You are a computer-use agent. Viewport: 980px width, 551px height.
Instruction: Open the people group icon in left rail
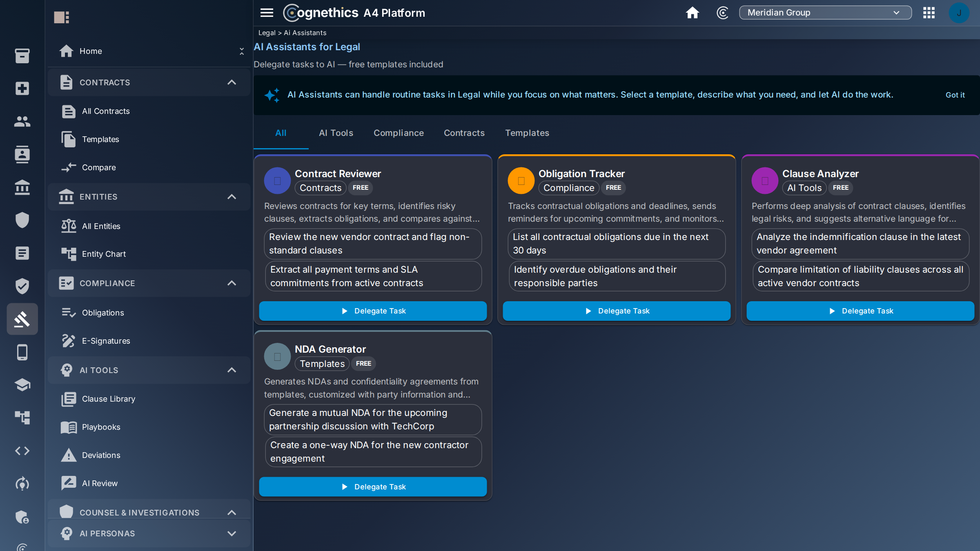(22, 121)
